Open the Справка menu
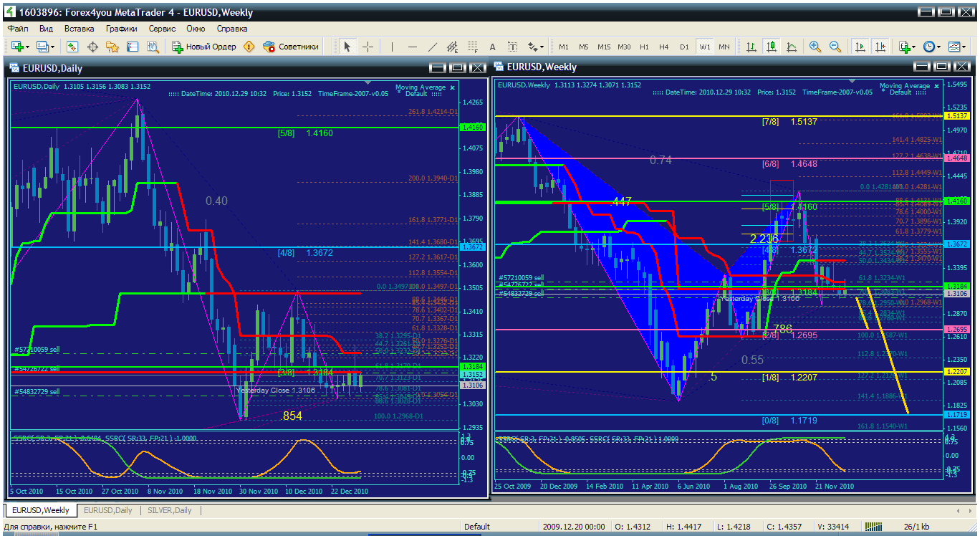 tap(232, 29)
